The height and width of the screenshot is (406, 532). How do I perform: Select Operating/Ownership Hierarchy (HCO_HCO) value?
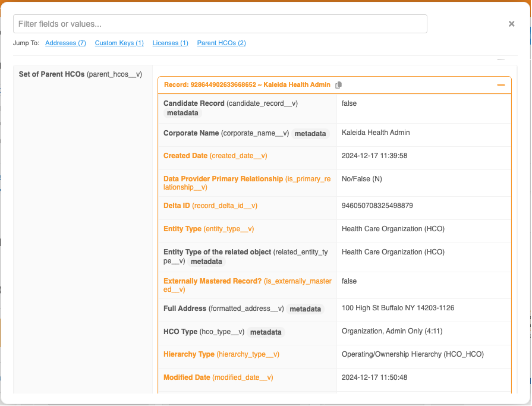(413, 354)
